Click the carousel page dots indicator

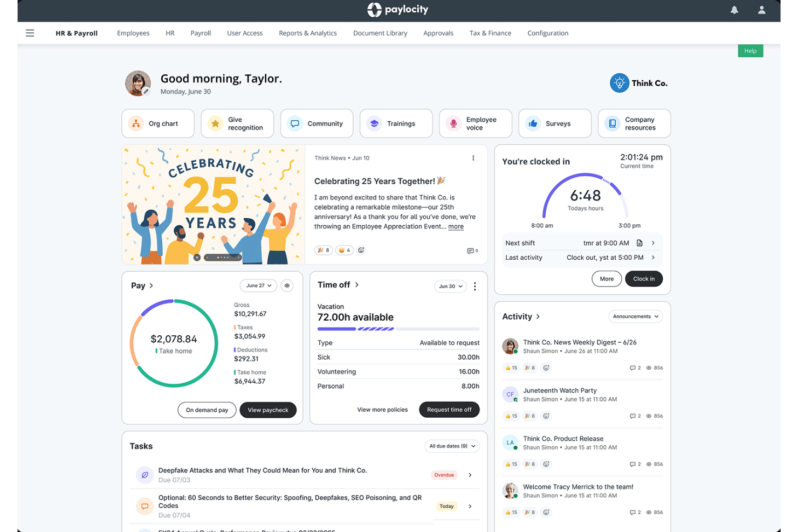tap(223, 258)
